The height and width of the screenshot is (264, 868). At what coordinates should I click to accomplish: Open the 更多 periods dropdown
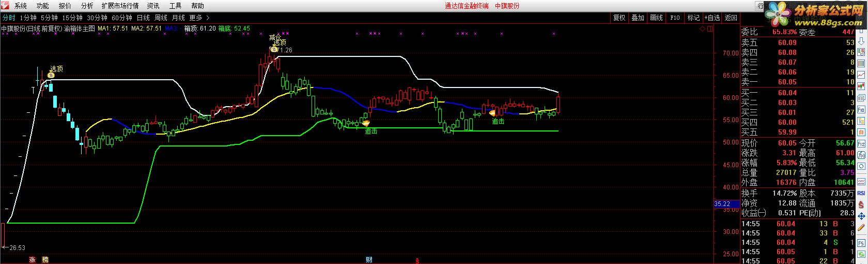[196, 18]
